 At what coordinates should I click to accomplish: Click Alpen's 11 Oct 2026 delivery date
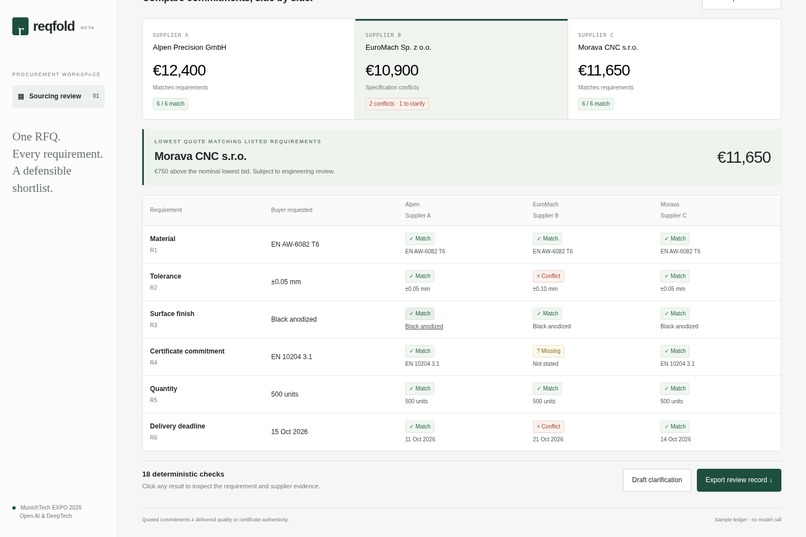(420, 439)
